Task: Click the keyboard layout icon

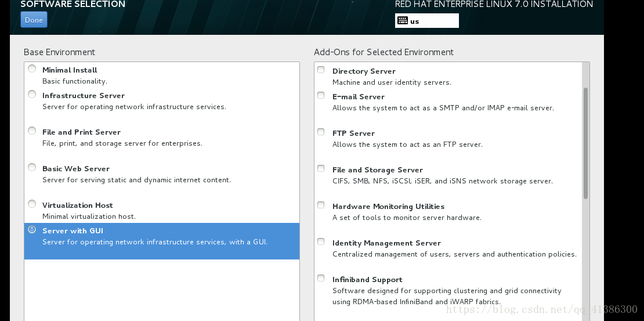Action: tap(403, 20)
